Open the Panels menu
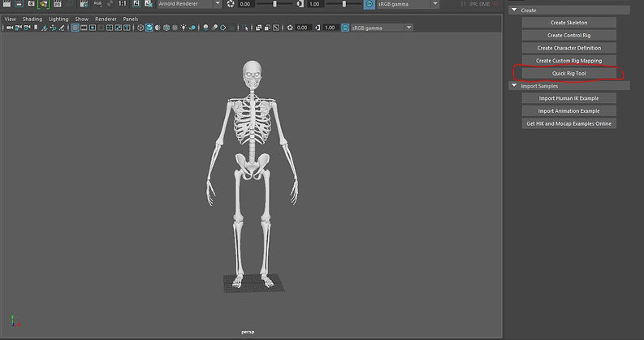The image size is (644, 340). click(131, 19)
